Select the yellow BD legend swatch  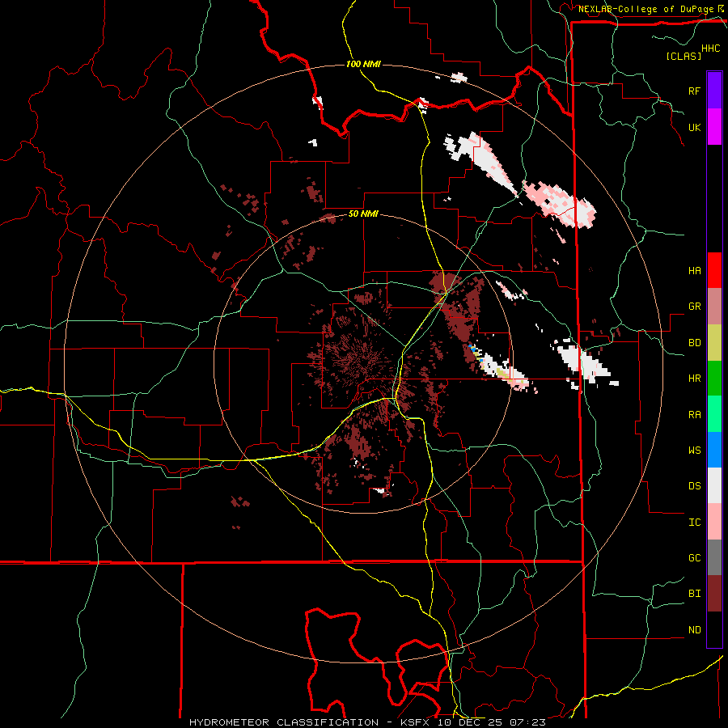(714, 343)
